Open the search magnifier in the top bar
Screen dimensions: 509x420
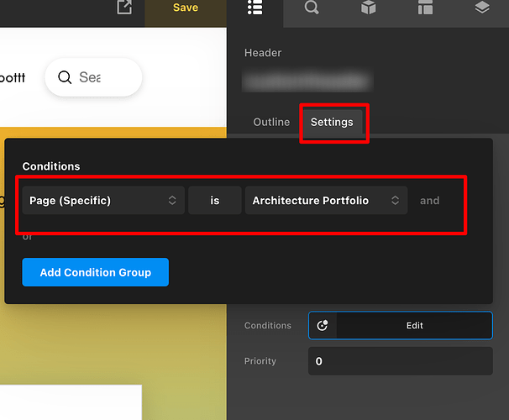[x=312, y=8]
